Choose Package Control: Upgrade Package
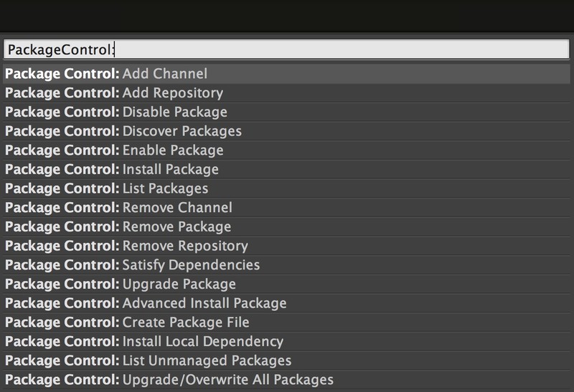 coord(286,284)
